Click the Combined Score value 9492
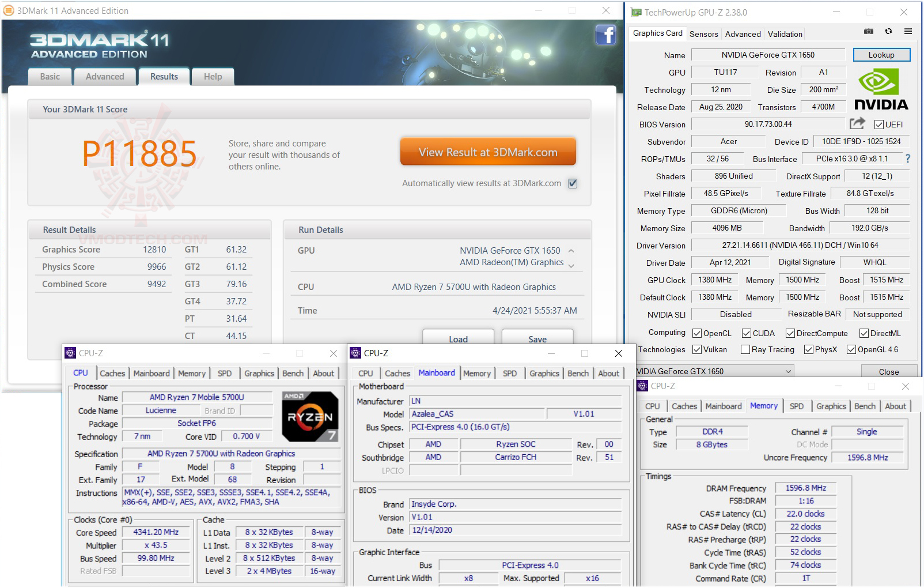The width and height of the screenshot is (924, 588). coord(157,284)
